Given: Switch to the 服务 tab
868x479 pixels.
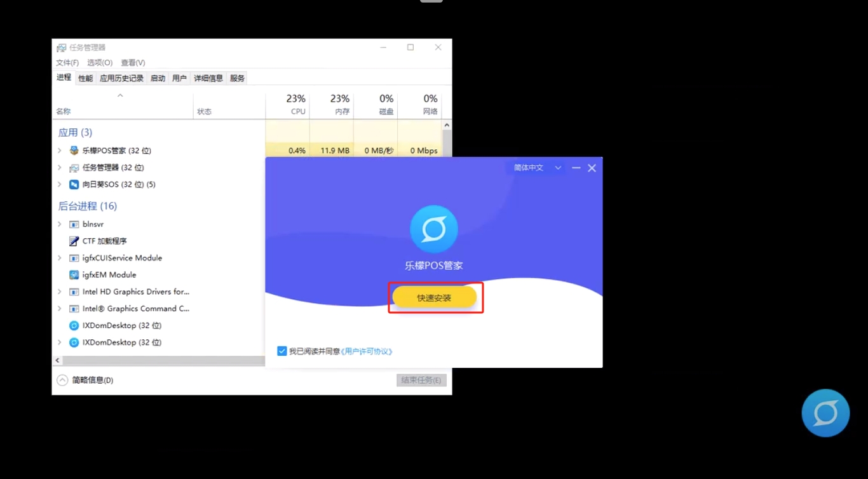Looking at the screenshot, I should [237, 78].
